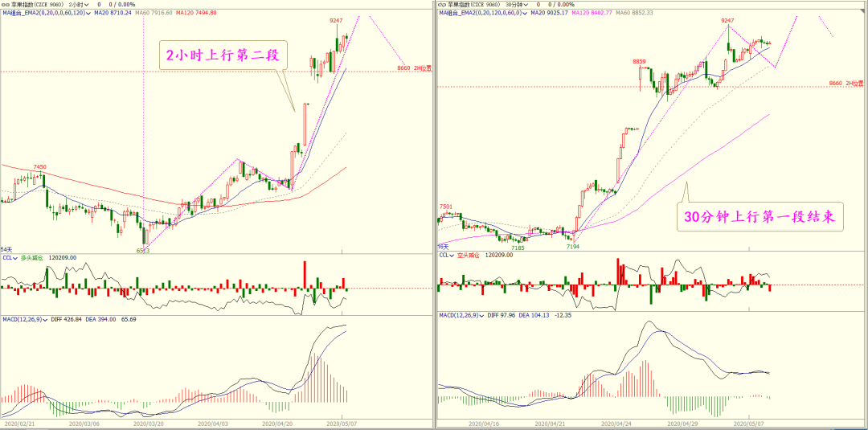The height and width of the screenshot is (430, 868).
Task: Click 多头减仓 label in left CCL panel
Action: point(32,257)
